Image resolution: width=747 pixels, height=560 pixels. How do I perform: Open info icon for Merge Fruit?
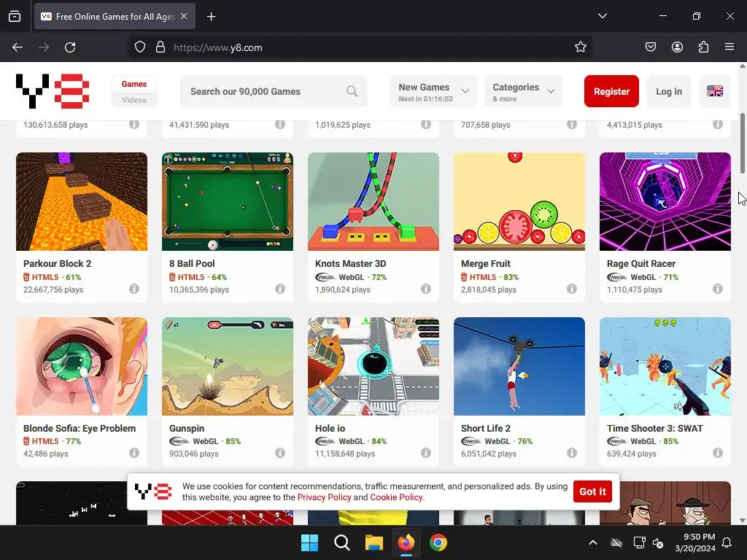[x=572, y=289]
